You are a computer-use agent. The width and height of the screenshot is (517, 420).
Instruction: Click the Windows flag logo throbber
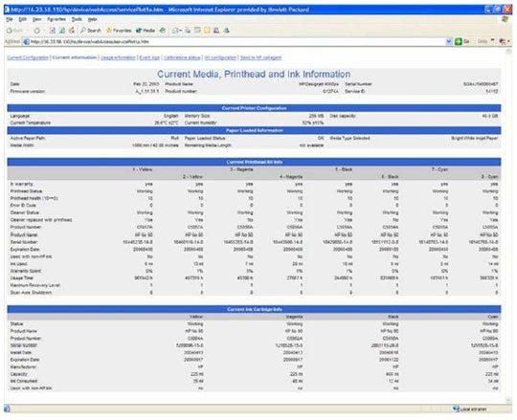(x=506, y=19)
